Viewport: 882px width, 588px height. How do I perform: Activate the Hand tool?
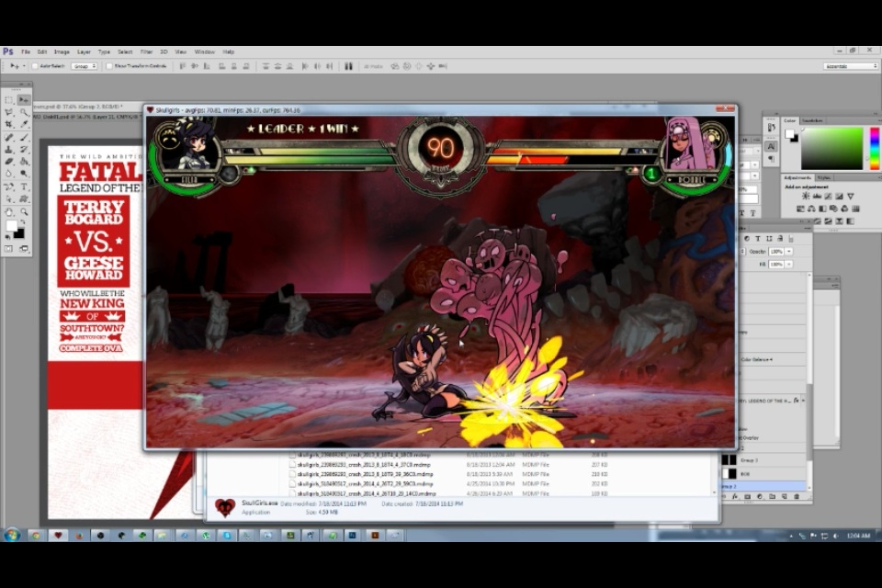(9, 211)
